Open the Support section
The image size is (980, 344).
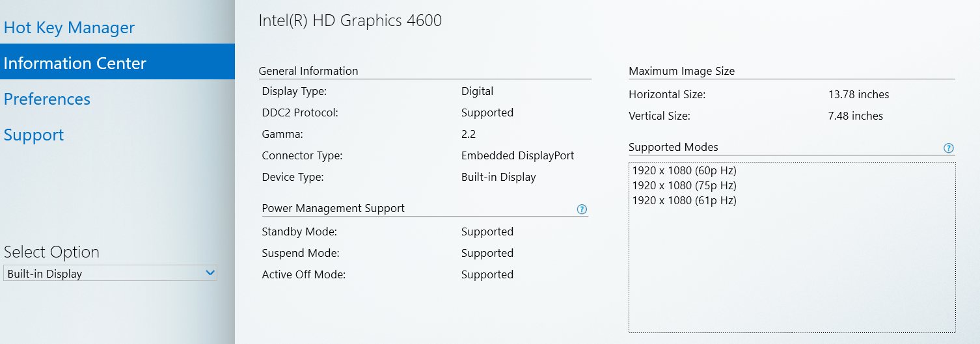tap(34, 135)
